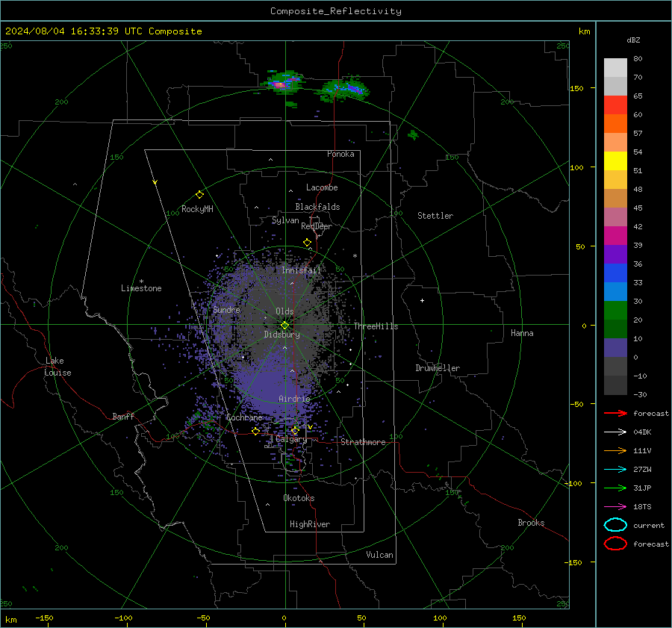This screenshot has height=628, width=672.
Task: Click the -30 value at dBZ scale bottom
Action: tap(640, 395)
